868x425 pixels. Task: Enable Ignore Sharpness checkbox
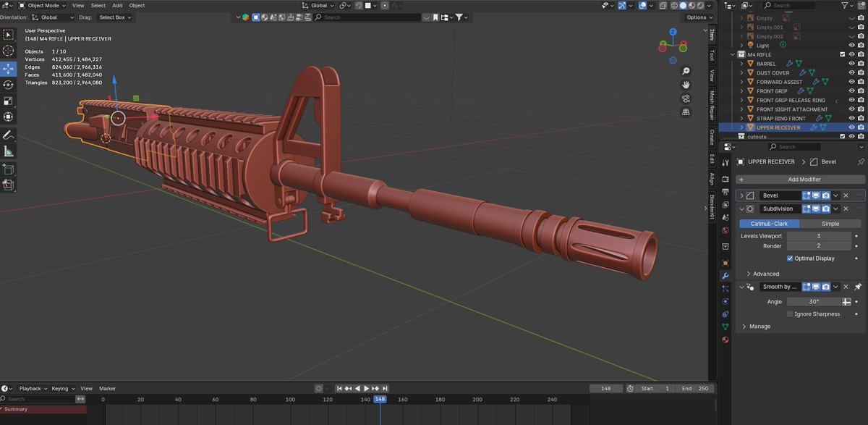coord(790,314)
